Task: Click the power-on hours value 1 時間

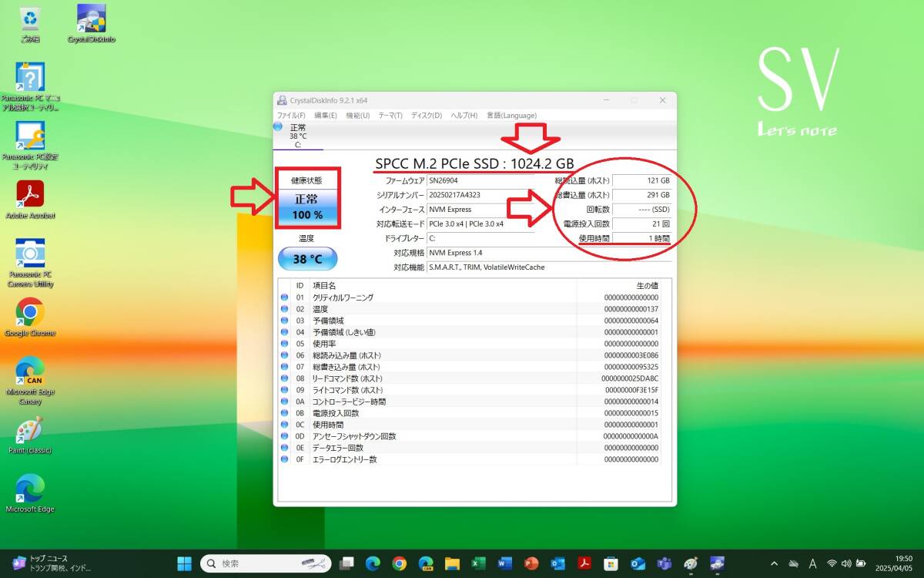Action: click(642, 238)
